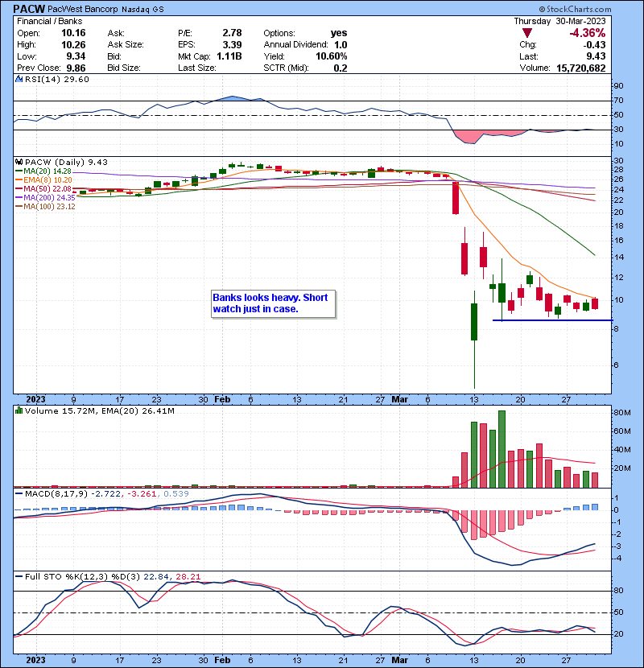Image resolution: width=644 pixels, height=668 pixels.
Task: Click the RSI panel chart-type icon
Action: coord(19,79)
